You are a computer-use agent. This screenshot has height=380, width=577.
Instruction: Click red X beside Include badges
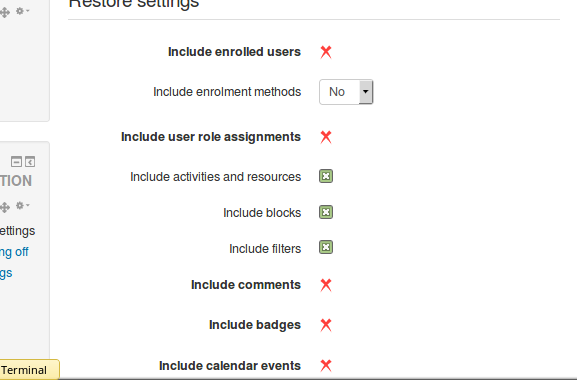point(326,325)
